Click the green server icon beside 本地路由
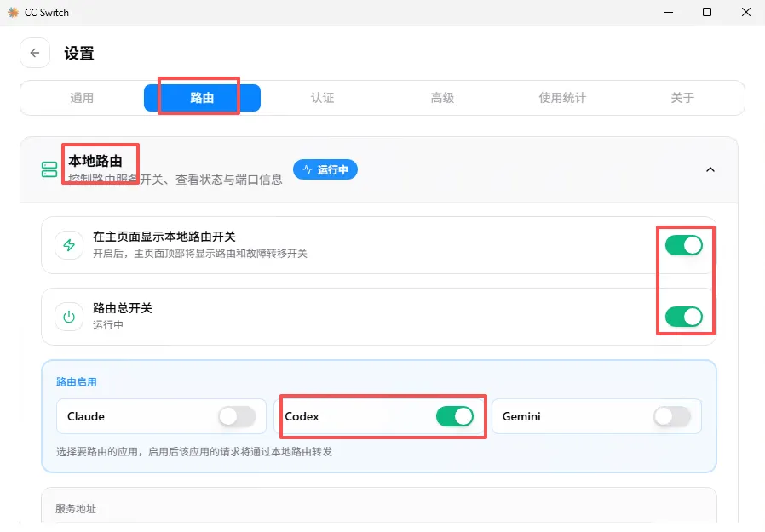 point(49,169)
